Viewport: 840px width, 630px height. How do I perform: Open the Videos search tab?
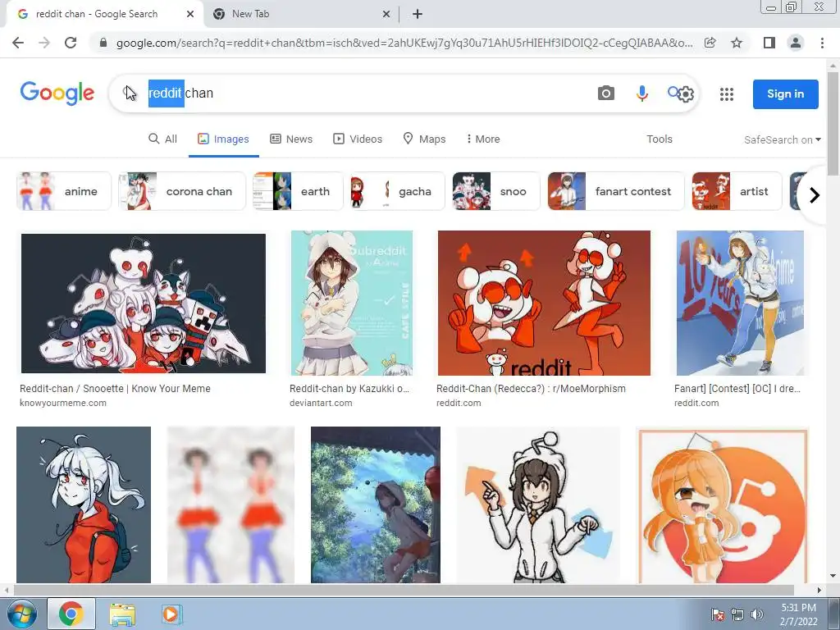(358, 139)
